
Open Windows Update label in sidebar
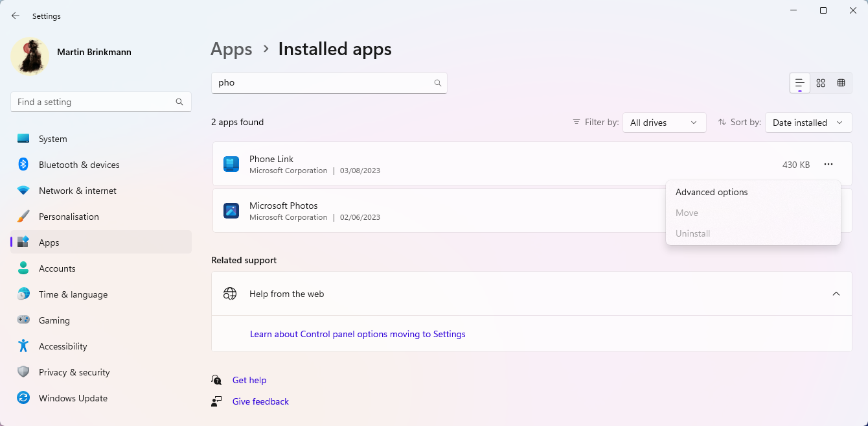coord(73,398)
